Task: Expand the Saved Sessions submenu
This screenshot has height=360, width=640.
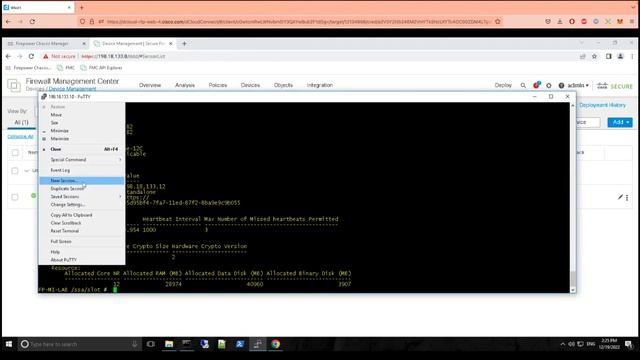Action: (x=82, y=197)
